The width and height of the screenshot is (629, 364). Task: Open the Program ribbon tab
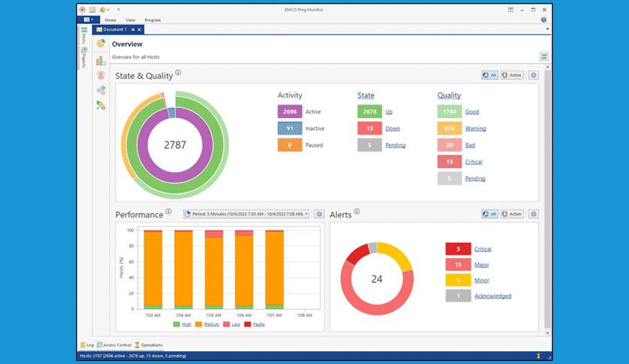tap(153, 20)
